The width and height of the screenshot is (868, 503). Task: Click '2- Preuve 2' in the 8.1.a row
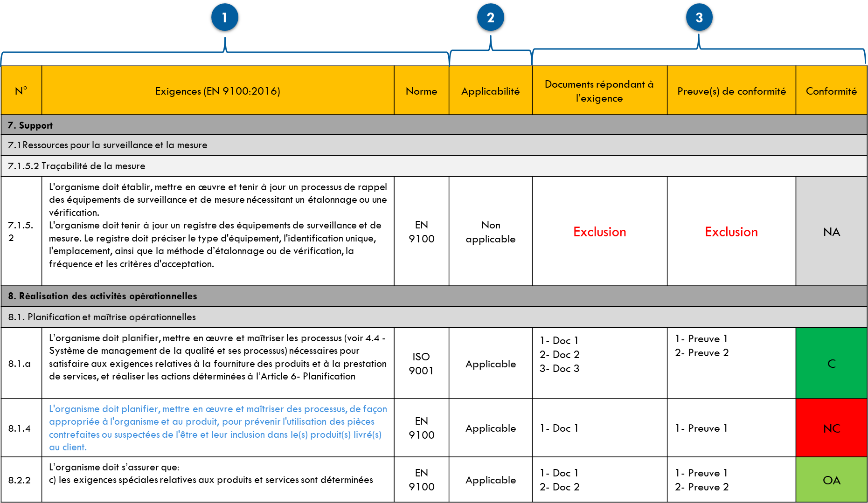(701, 352)
